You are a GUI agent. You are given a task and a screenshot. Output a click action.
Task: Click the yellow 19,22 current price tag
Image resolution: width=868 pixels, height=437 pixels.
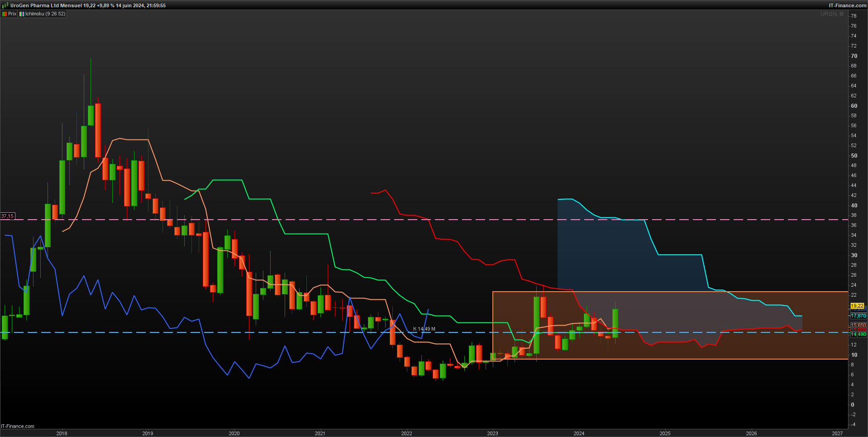coord(857,306)
